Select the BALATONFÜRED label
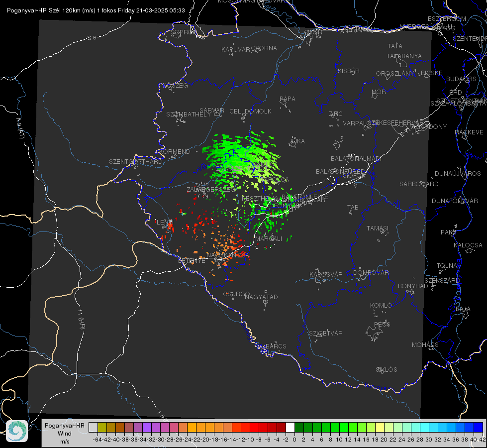This screenshot has height=448, width=487. point(340,171)
